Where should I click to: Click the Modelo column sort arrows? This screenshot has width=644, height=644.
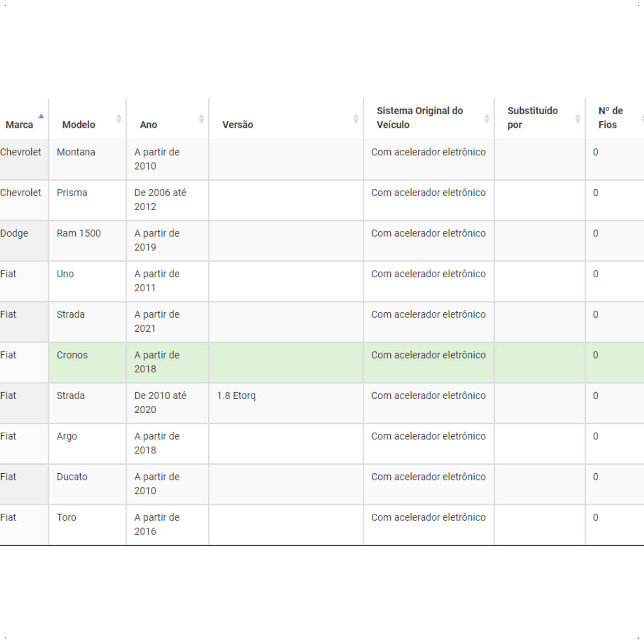119,119
